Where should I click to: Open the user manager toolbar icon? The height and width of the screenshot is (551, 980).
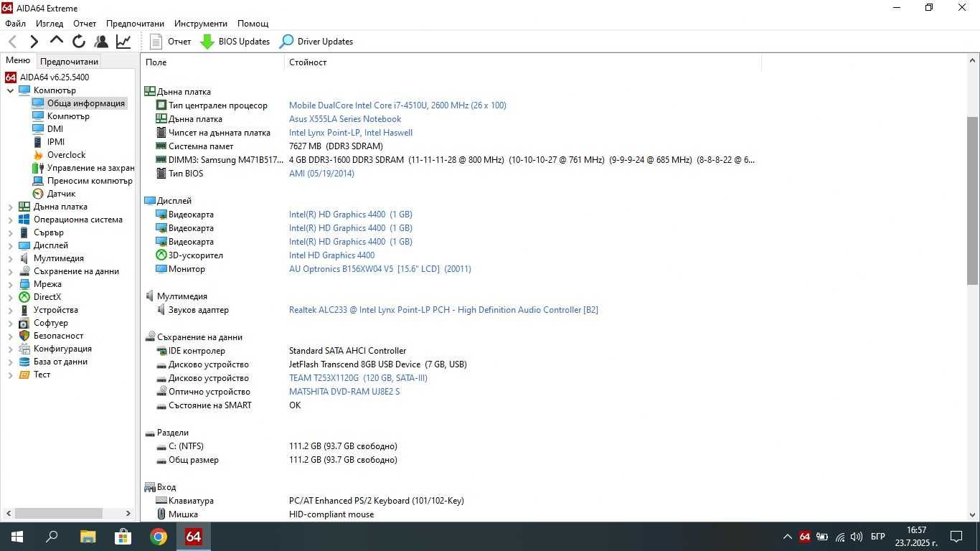(101, 42)
